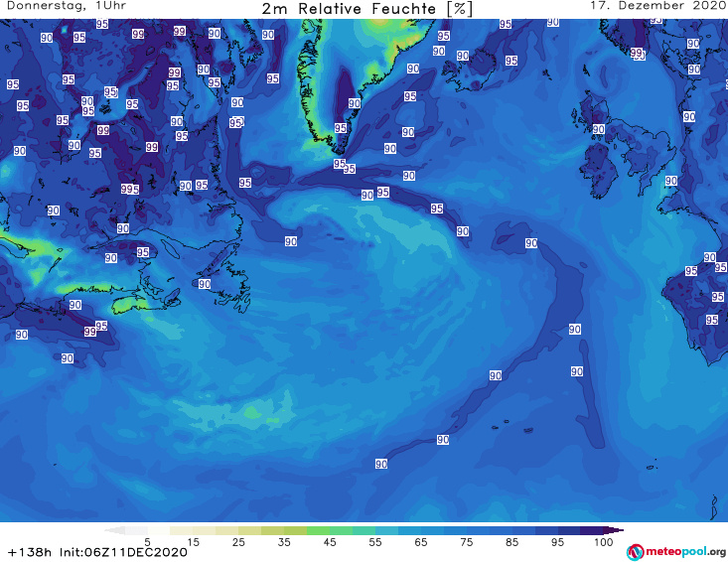The width and height of the screenshot is (728, 562).
Task: Click the '55' value on the color scale
Action: coord(375,542)
